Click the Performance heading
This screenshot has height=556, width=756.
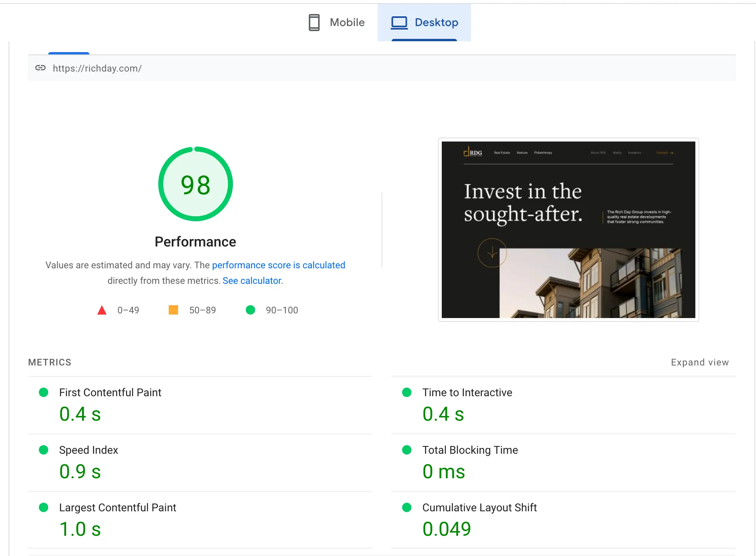point(195,242)
